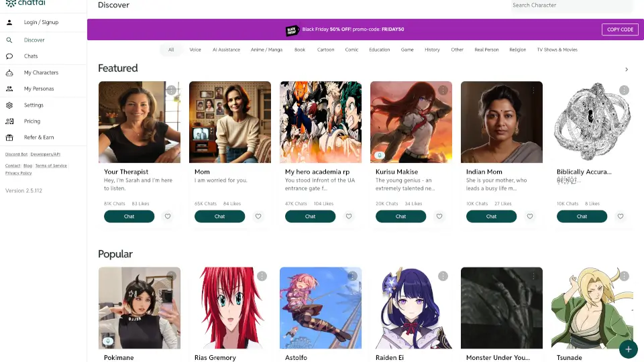Image resolution: width=644 pixels, height=362 pixels.
Task: Open Chats via the speech bubble icon
Action: coord(9,56)
